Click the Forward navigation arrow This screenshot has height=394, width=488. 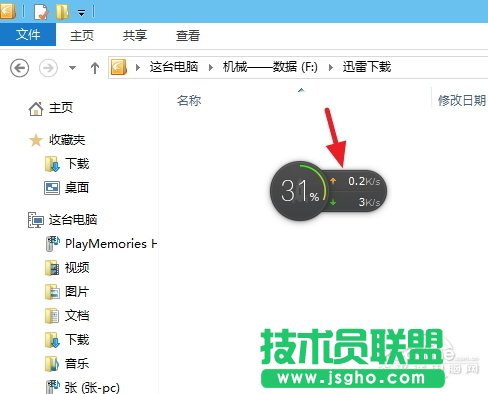[48, 68]
